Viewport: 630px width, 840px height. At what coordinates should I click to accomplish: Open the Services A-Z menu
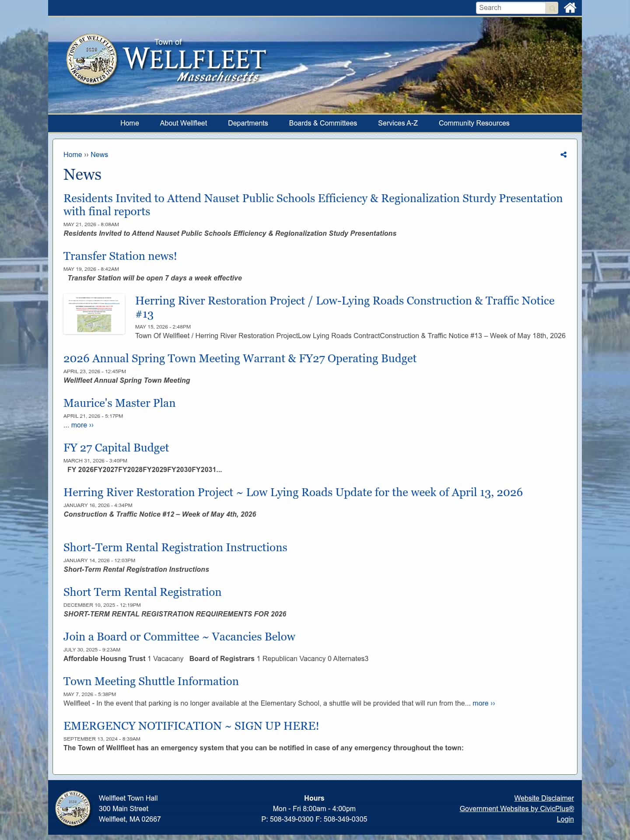point(398,123)
